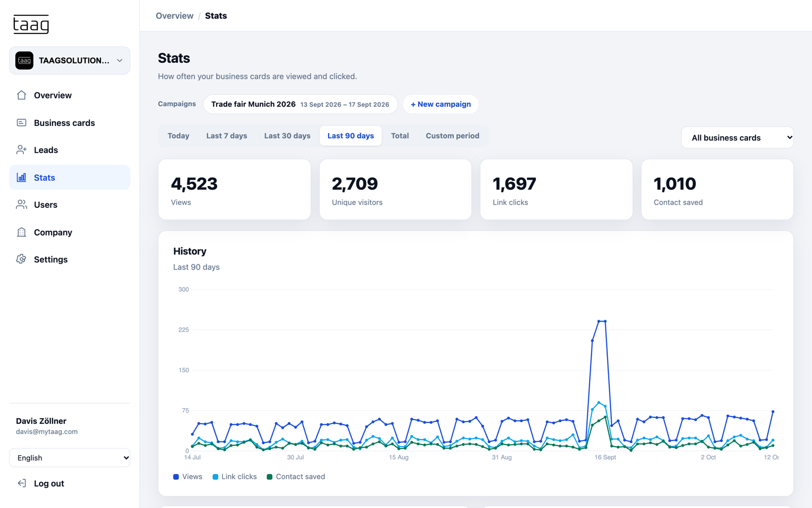Select the Last 90 days tab

(x=351, y=136)
